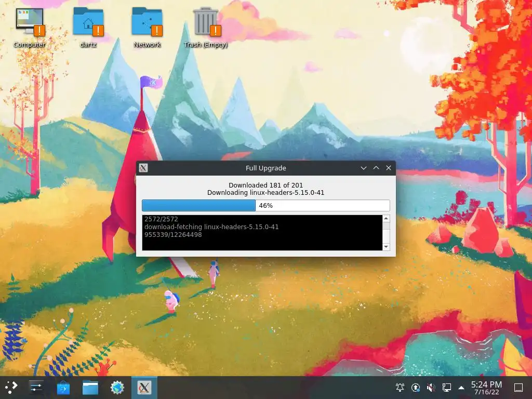Open the application launcher in the panel
This screenshot has width=532, height=399.
tap(11, 387)
